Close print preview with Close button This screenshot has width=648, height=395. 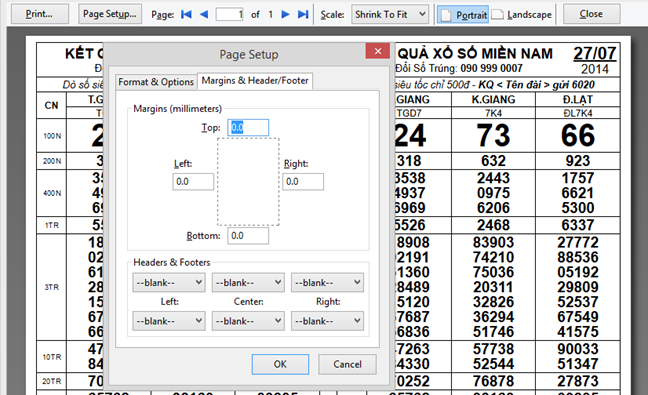[591, 14]
